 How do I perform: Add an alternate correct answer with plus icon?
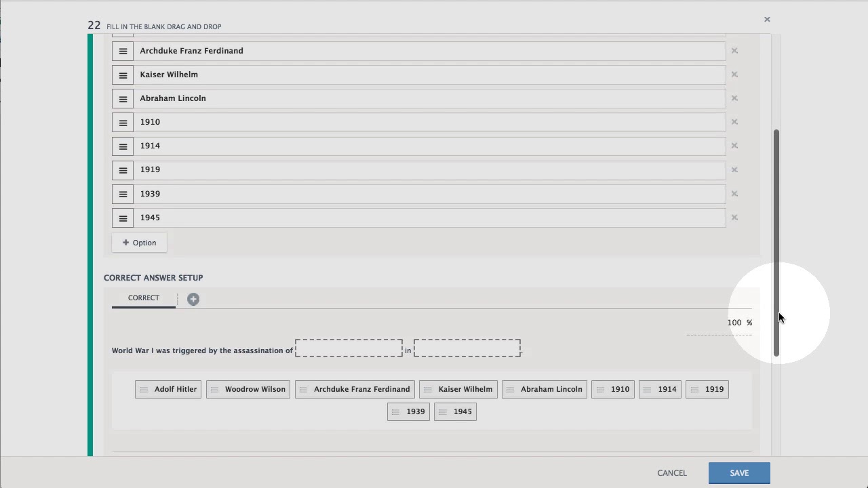193,299
